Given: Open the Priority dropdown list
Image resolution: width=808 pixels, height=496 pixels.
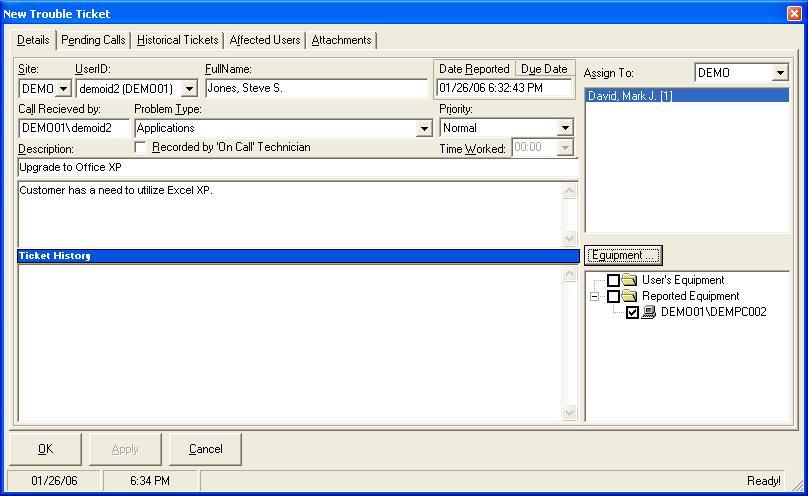Looking at the screenshot, I should pos(564,128).
